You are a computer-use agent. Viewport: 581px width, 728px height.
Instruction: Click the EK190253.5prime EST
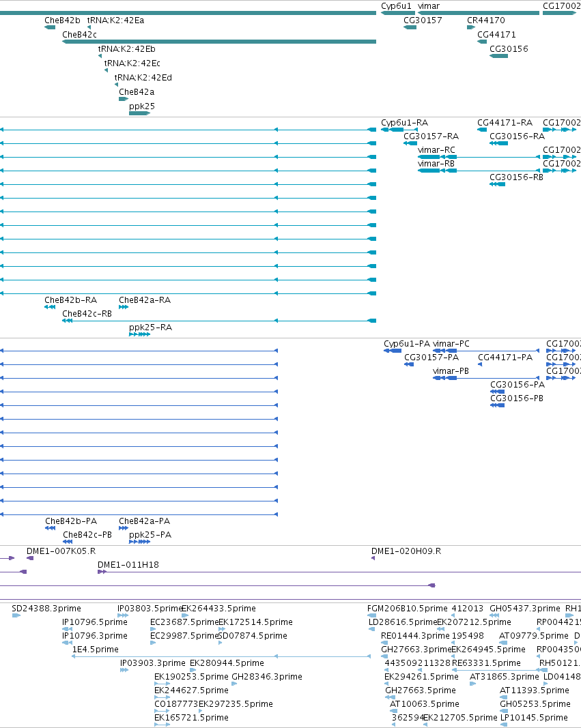point(162,684)
